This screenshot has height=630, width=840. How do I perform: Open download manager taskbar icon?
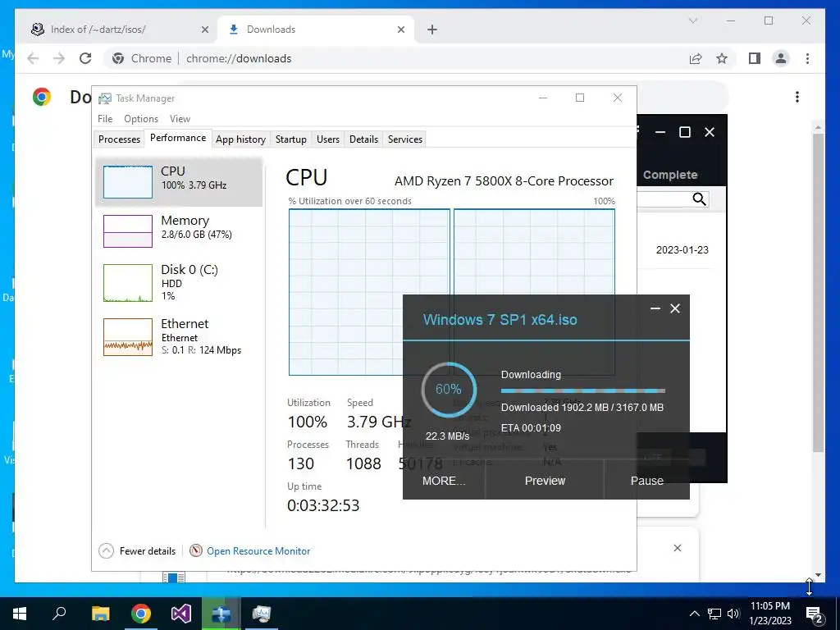tap(221, 614)
